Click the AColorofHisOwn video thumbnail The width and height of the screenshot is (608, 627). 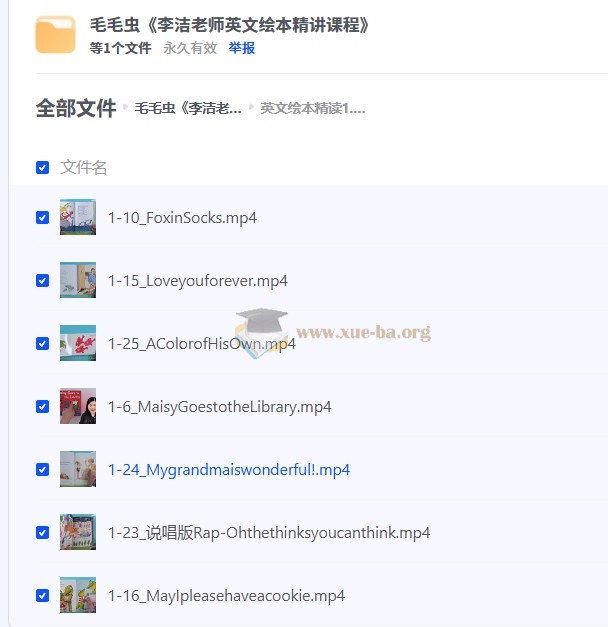pos(78,343)
